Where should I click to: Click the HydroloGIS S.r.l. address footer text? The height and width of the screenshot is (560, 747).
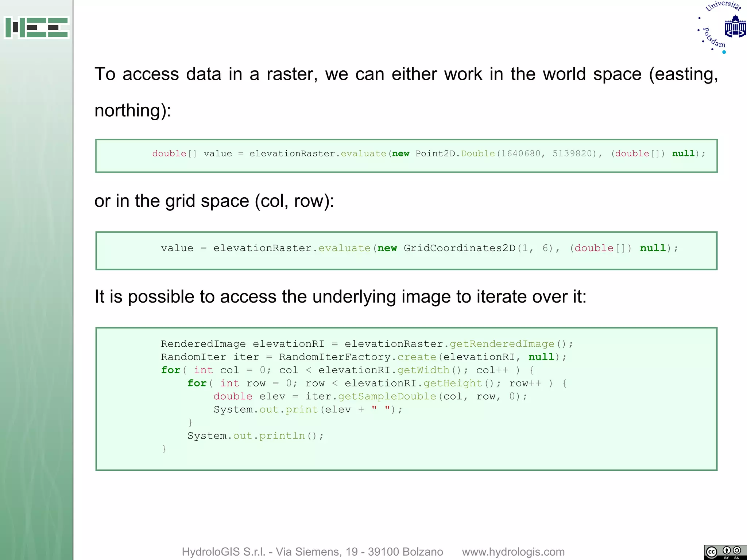(x=312, y=552)
